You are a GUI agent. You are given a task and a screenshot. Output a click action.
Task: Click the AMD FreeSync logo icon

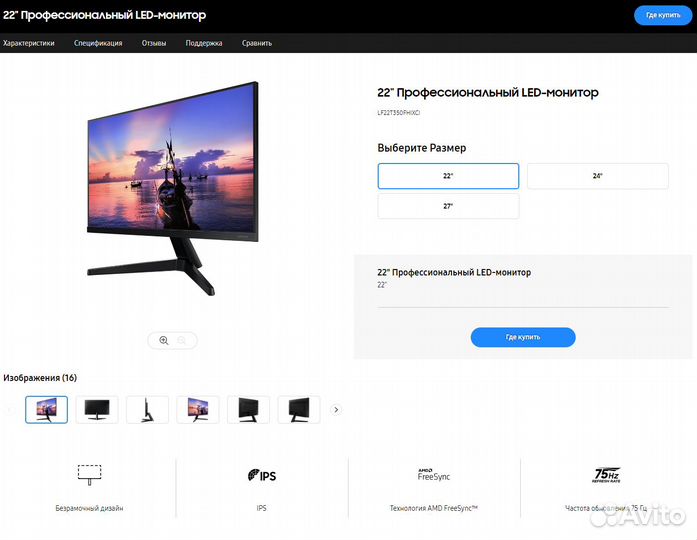click(434, 475)
